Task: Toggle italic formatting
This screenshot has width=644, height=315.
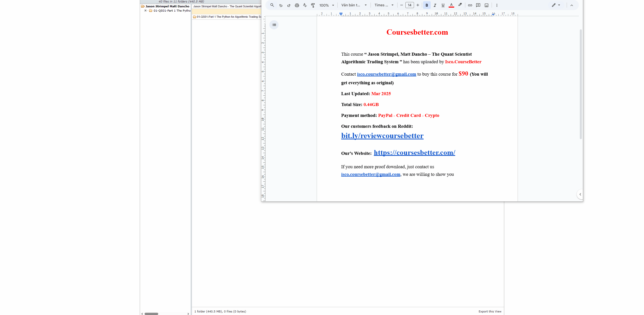Action: point(435,5)
